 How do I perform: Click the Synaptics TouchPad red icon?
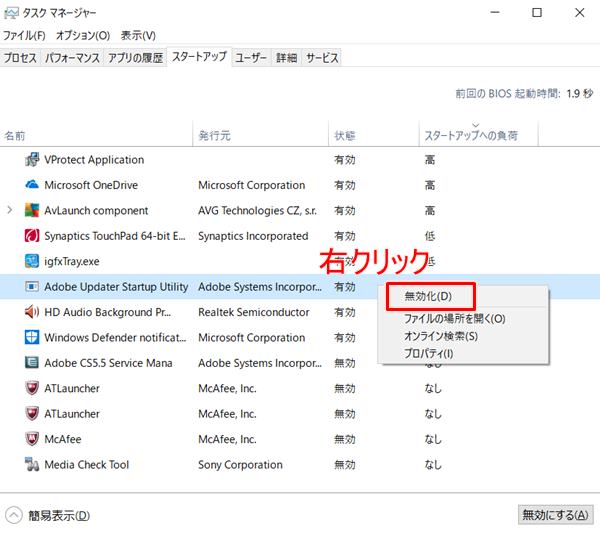(x=32, y=236)
